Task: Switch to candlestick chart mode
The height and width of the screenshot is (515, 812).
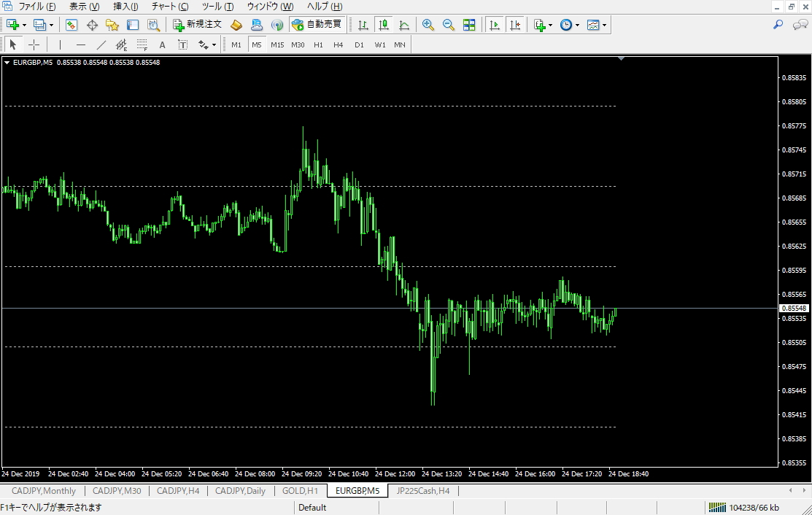Action: coord(384,25)
